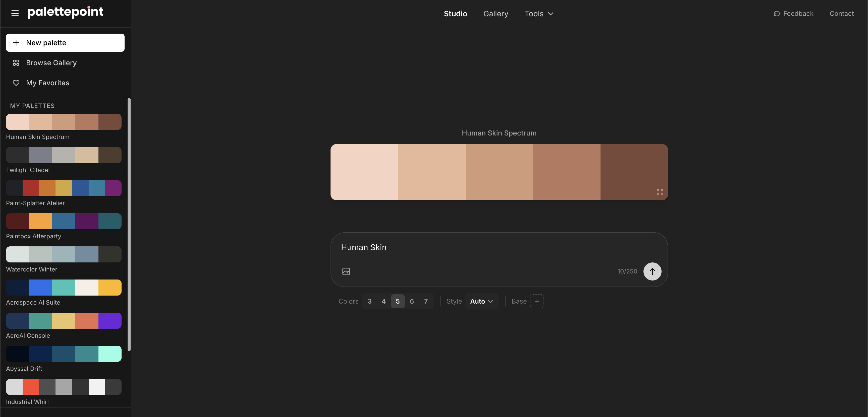Click the Browse Gallery grid icon
This screenshot has height=417, width=868.
click(16, 63)
